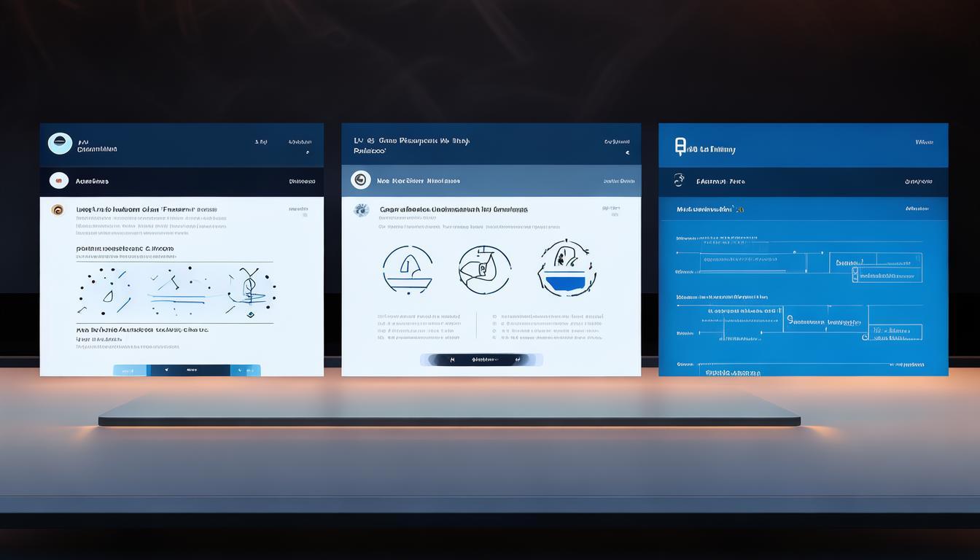Select the third circular icon with blue bowl
Viewport: 980px width, 560px height.
pos(567,268)
